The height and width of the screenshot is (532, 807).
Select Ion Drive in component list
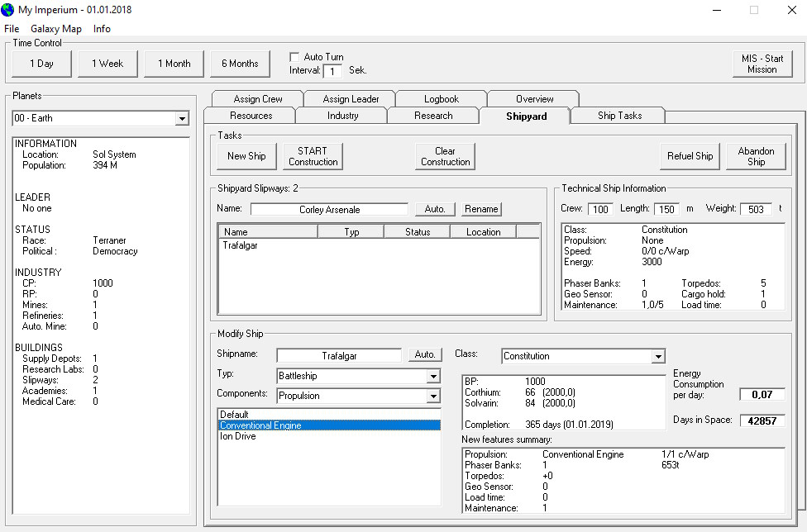coord(238,436)
